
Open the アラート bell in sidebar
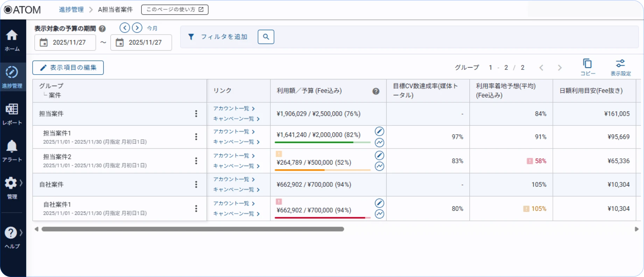[x=12, y=151]
